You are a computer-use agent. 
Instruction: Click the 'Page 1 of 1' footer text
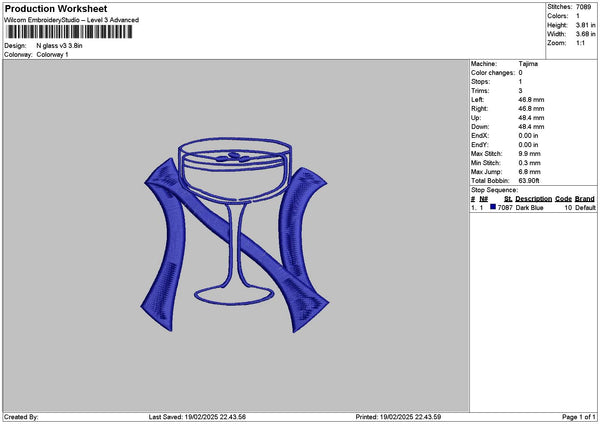pyautogui.click(x=579, y=417)
